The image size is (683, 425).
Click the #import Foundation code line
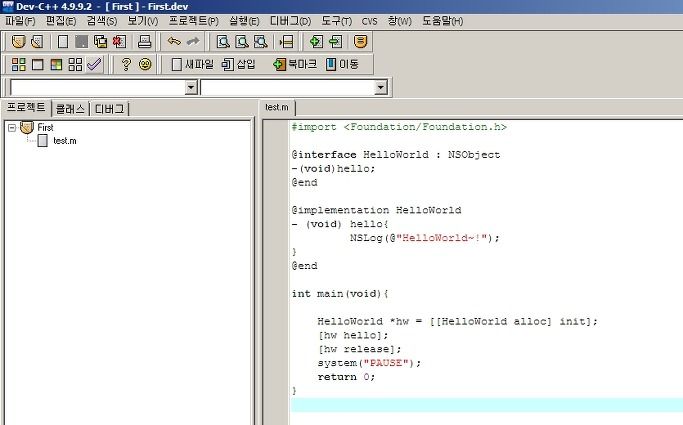[x=399, y=127]
